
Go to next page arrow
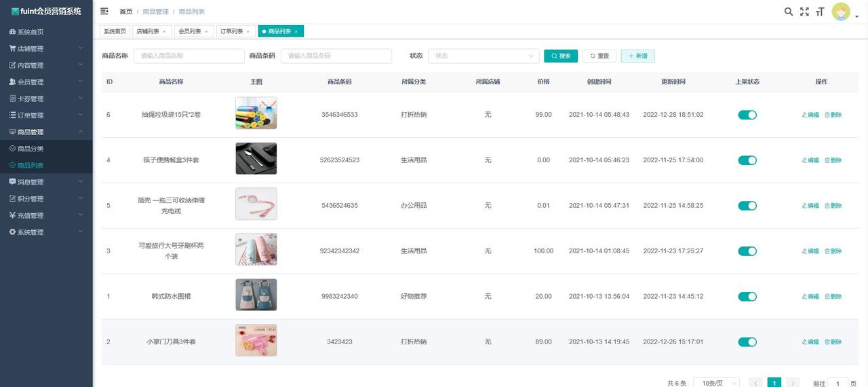coord(793,384)
